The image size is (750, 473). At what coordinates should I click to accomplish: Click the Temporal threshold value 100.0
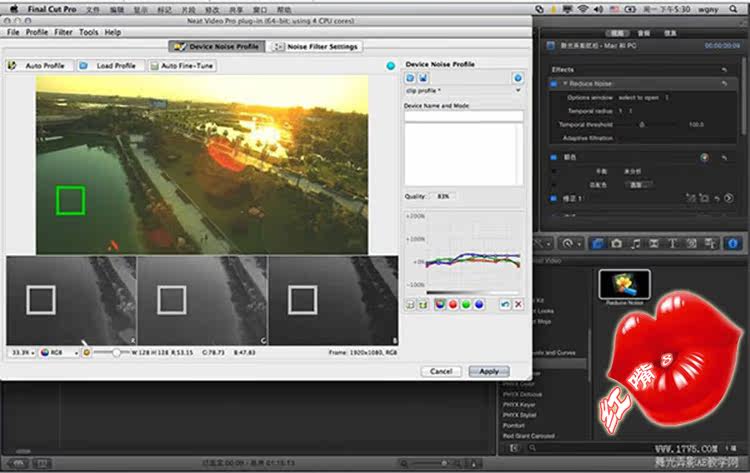pyautogui.click(x=696, y=124)
